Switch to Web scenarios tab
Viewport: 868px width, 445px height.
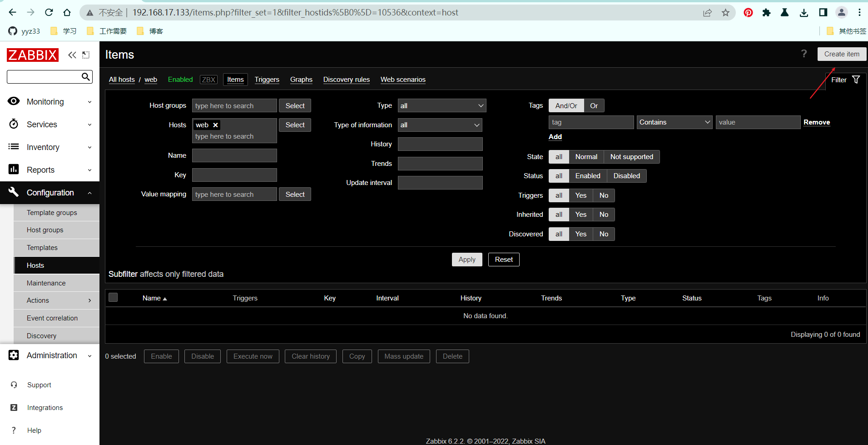(403, 80)
